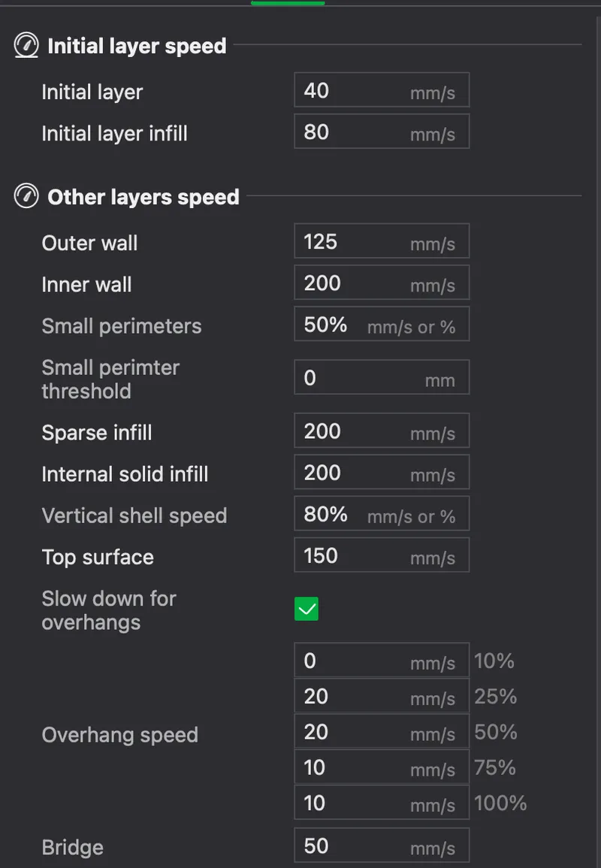The height and width of the screenshot is (868, 601).
Task: Set the 50% overhang speed field
Action: (x=382, y=731)
